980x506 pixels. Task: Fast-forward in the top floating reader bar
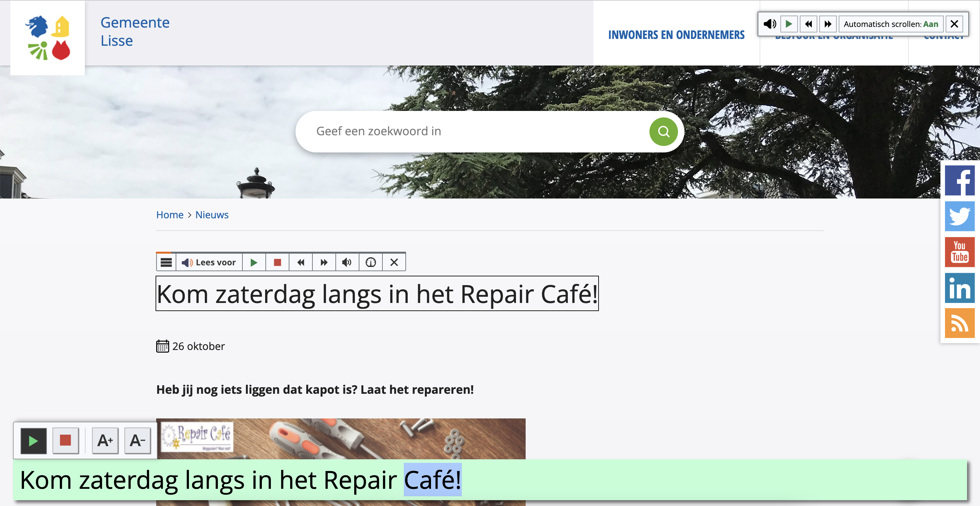828,24
